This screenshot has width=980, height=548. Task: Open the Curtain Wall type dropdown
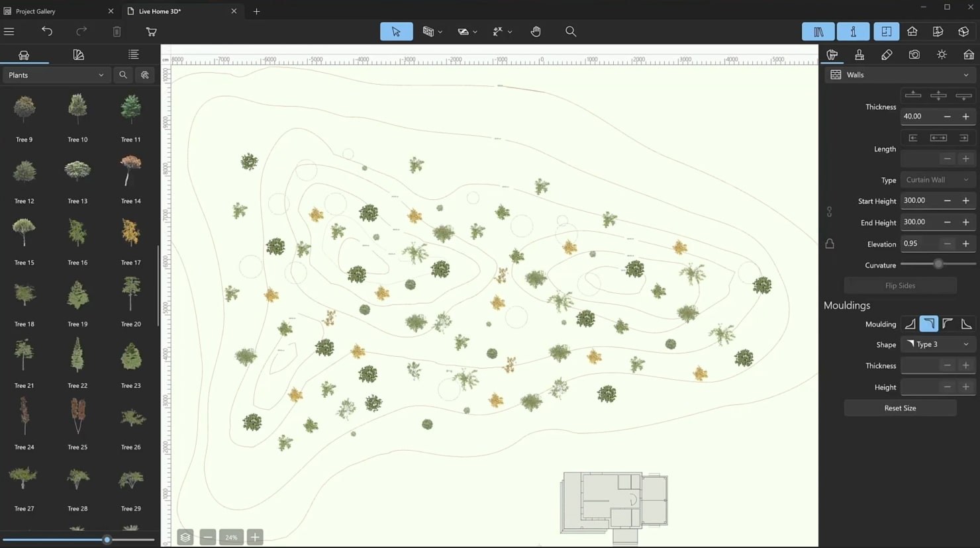coord(938,179)
